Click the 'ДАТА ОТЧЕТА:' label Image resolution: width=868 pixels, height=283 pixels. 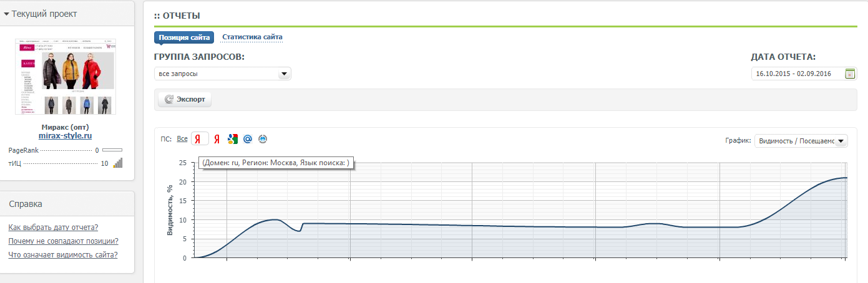pyautogui.click(x=783, y=57)
